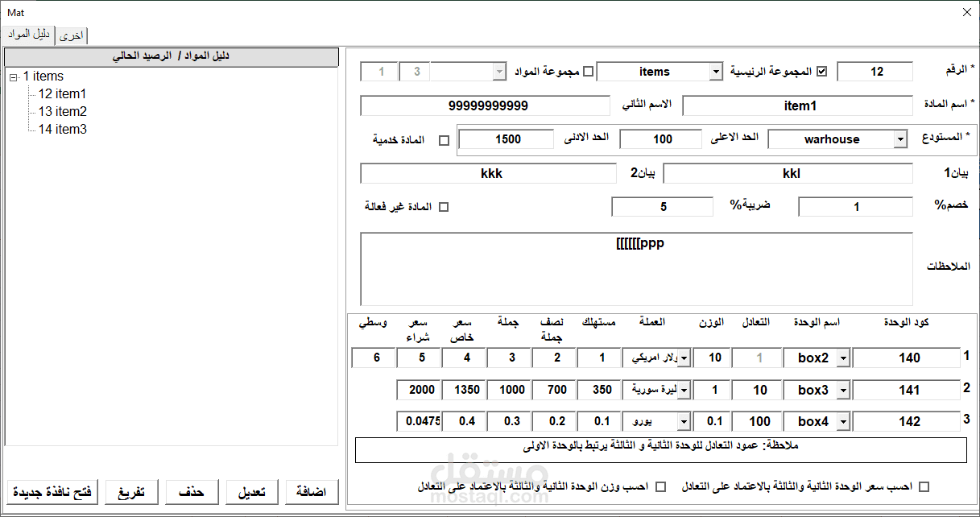Viewport: 980px width, 517px height.
Task: Switch to the دليل المواد tab
Action: [x=29, y=35]
